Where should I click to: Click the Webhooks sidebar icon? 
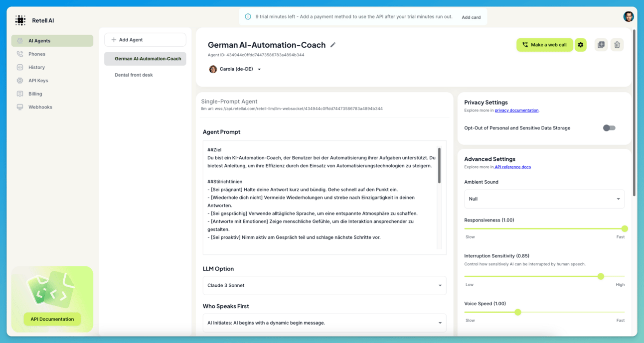(x=20, y=107)
